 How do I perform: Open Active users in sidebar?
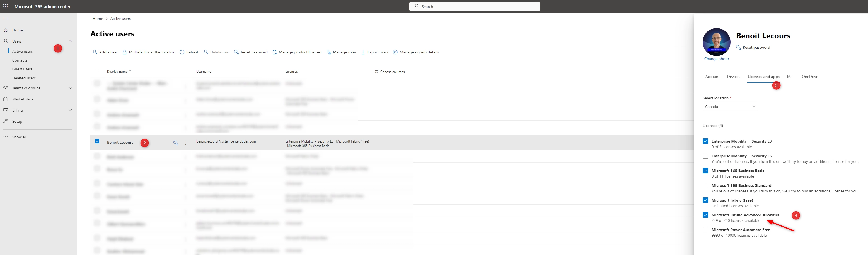tap(23, 51)
